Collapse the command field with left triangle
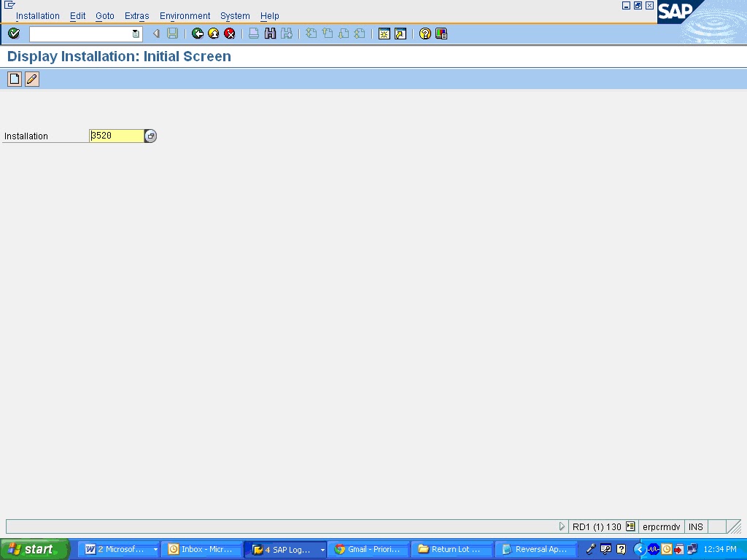This screenshot has height=560, width=747. (x=156, y=34)
